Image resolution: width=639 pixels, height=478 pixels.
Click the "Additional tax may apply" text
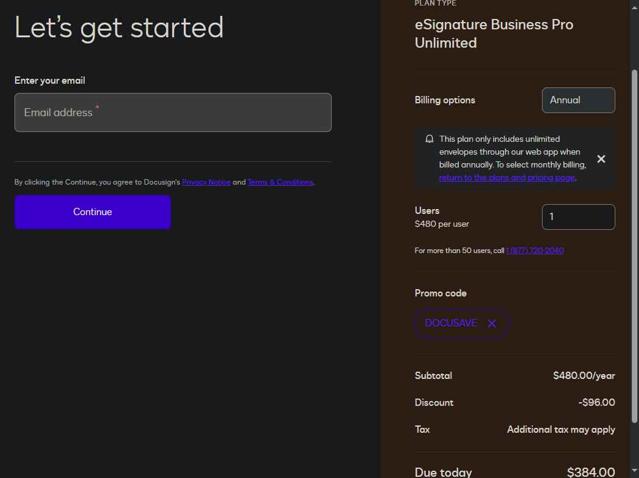point(560,430)
